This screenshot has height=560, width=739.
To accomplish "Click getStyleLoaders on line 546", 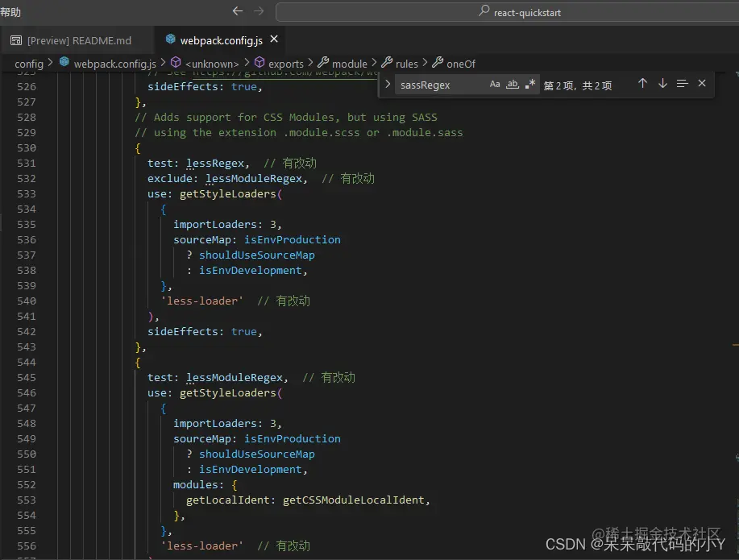I will (x=227, y=393).
